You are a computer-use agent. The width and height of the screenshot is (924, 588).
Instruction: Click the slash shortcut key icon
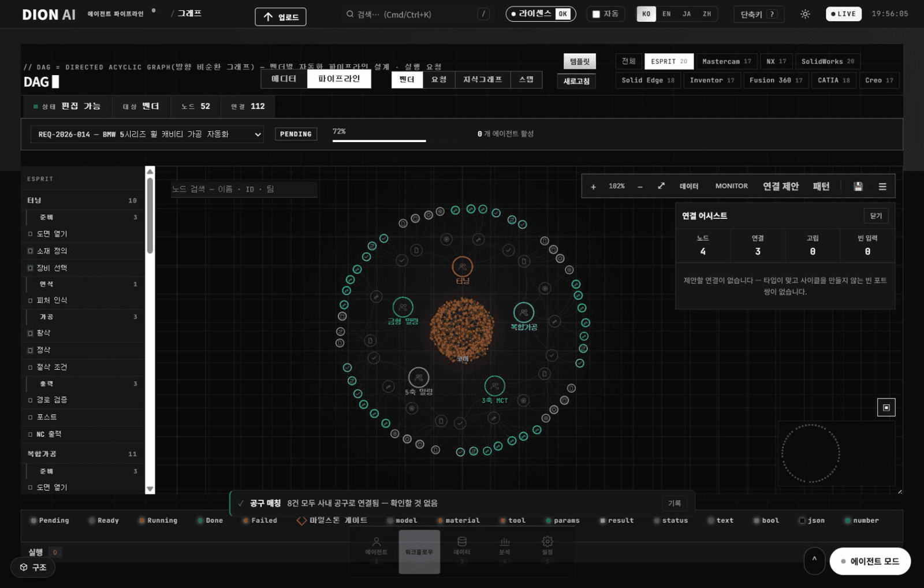(x=483, y=14)
